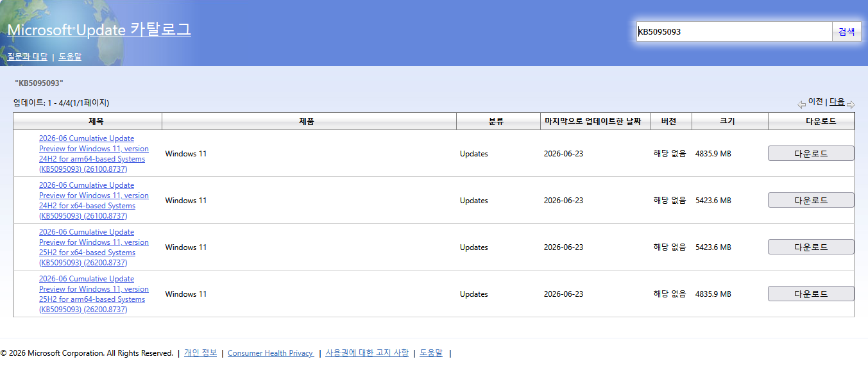Screen dimensions: 868x366
Task: Click Updates cell in 25H2 arm64 row
Action: pos(474,294)
